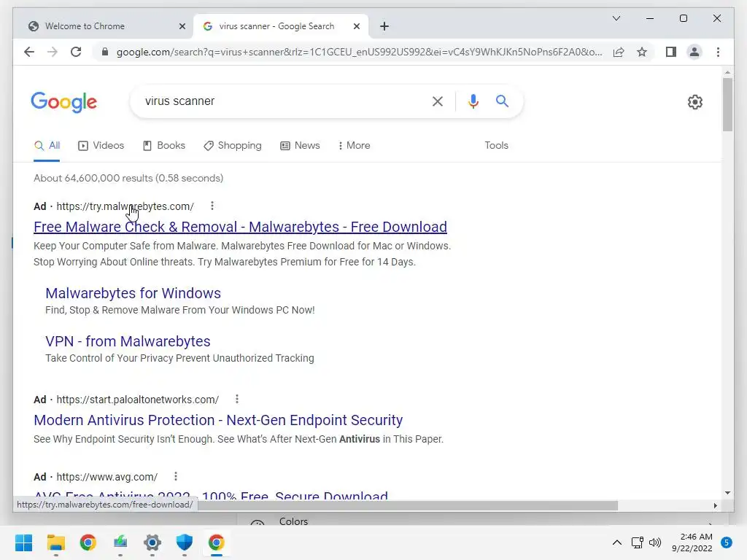Click the About 64,600,000 results text
Viewport: 747px width, 560px height.
pyautogui.click(x=128, y=178)
